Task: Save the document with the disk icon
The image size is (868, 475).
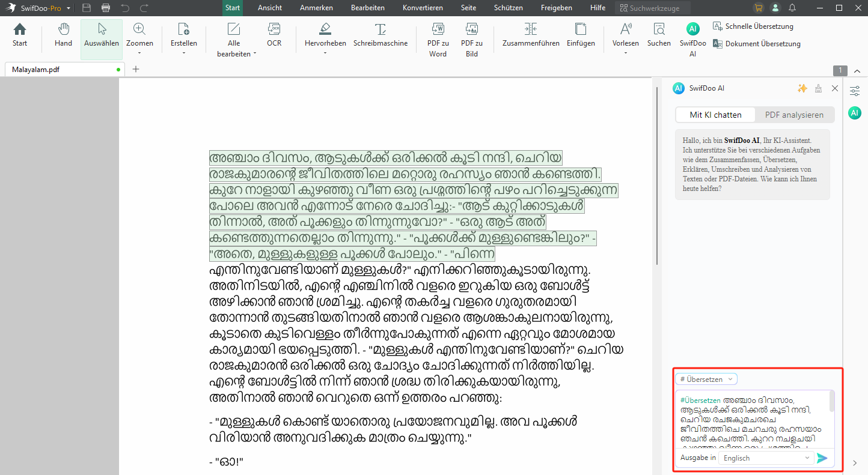Action: [87, 8]
